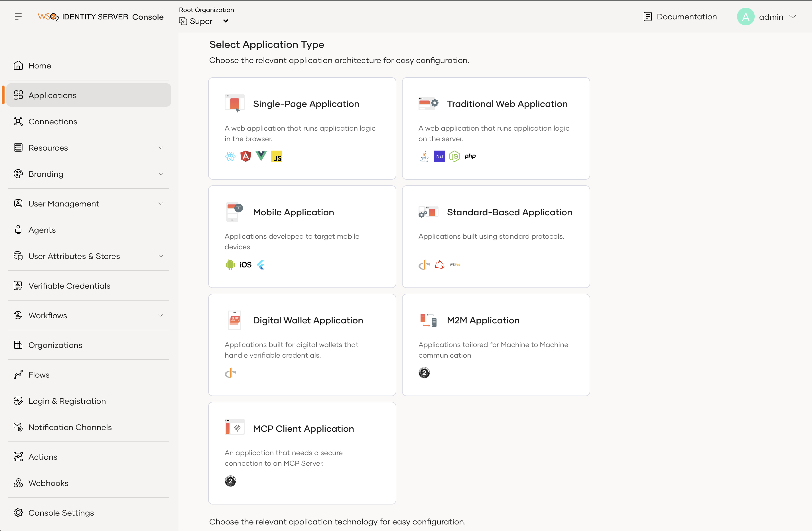Open Verifiable Credentials in the sidebar

click(x=89, y=286)
